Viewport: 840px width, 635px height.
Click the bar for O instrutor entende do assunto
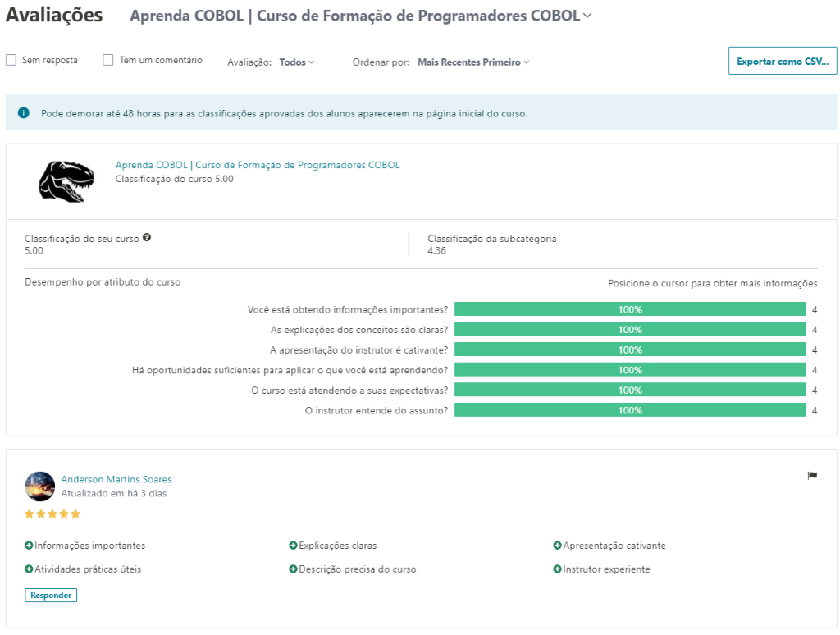pos(630,410)
